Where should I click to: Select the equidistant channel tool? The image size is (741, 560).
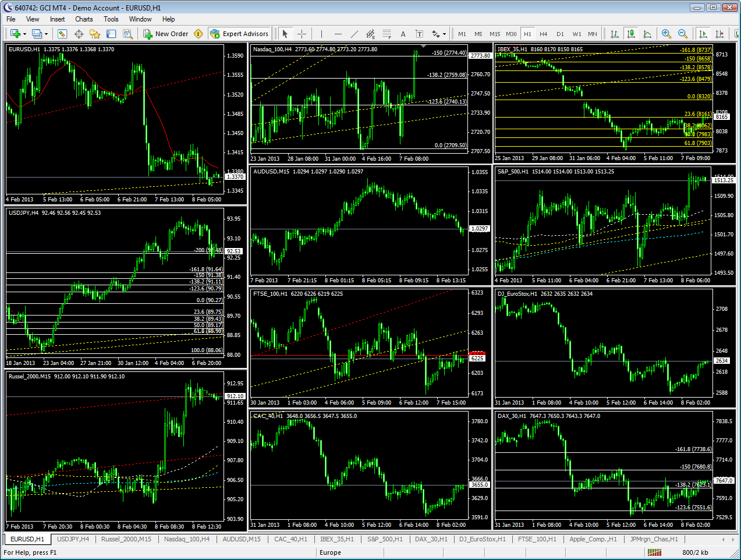(x=370, y=34)
